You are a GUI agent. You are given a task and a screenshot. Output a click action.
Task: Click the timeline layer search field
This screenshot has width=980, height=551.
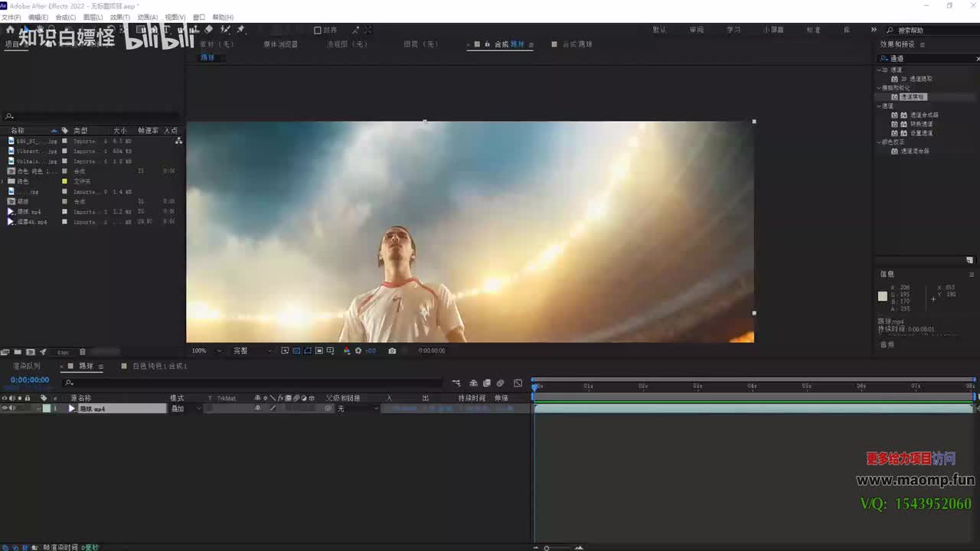pos(253,383)
